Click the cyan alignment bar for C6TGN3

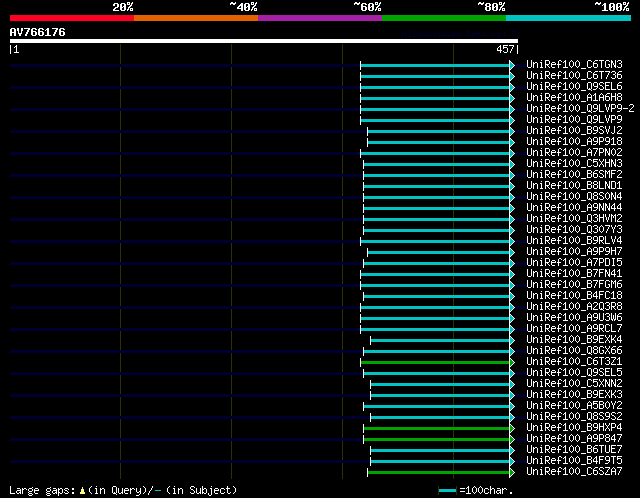[x=436, y=65]
